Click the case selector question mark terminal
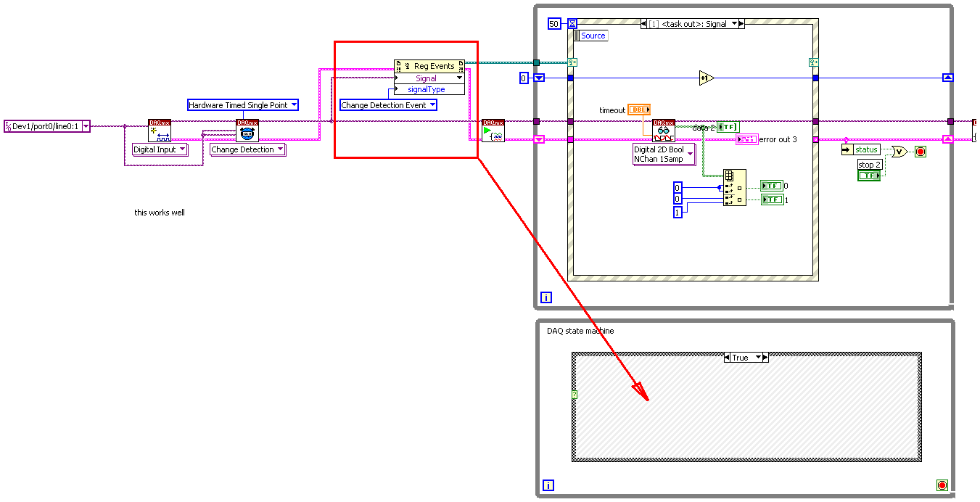The height and width of the screenshot is (502, 980). click(x=575, y=395)
